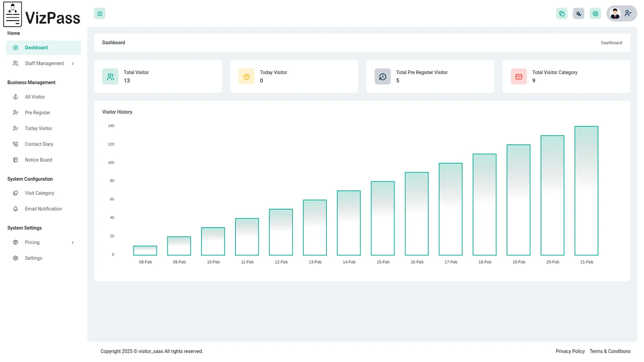
Task: Open Terms & Conditions link
Action: click(610, 351)
